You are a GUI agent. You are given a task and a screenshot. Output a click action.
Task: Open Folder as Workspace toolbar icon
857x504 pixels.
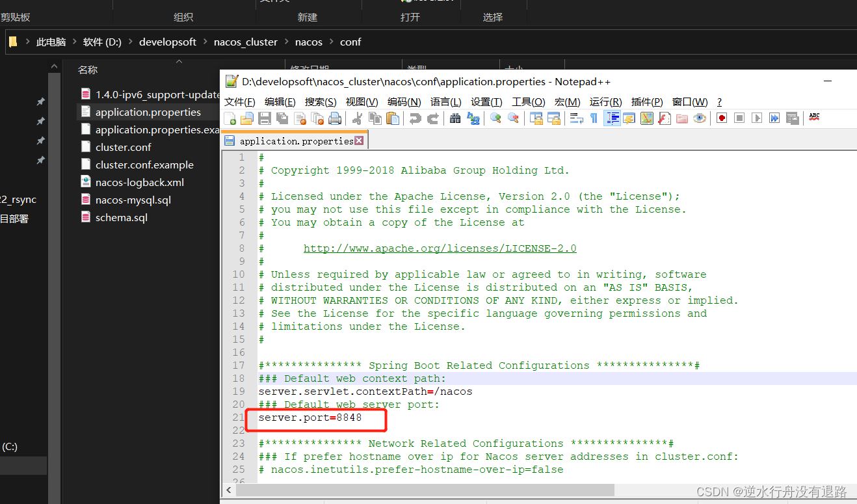pyautogui.click(x=681, y=118)
